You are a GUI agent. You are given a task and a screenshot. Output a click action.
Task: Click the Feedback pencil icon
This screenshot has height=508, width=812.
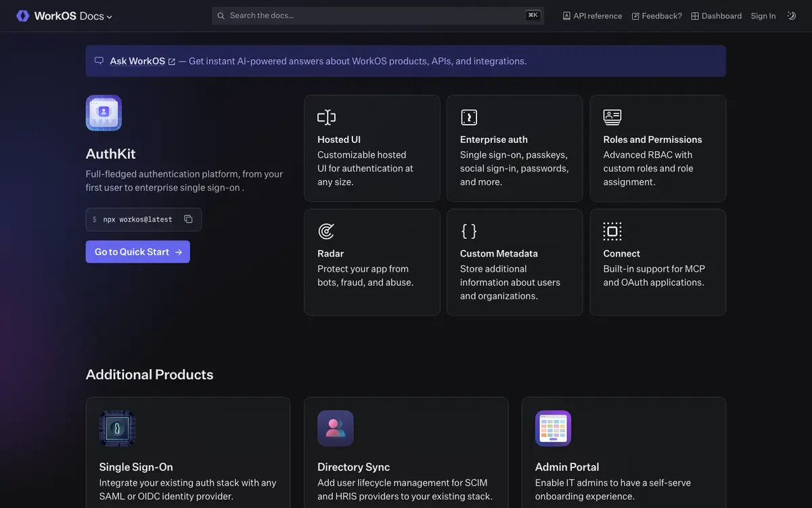(x=635, y=16)
